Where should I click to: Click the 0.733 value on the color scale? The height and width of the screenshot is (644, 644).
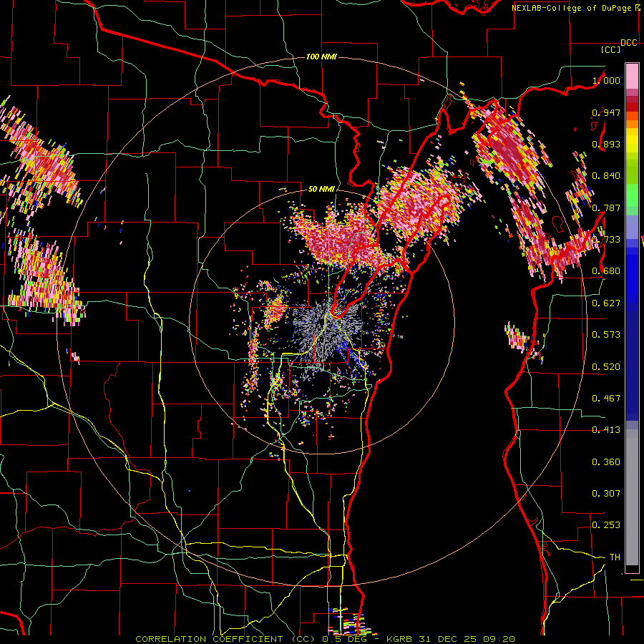click(x=606, y=240)
